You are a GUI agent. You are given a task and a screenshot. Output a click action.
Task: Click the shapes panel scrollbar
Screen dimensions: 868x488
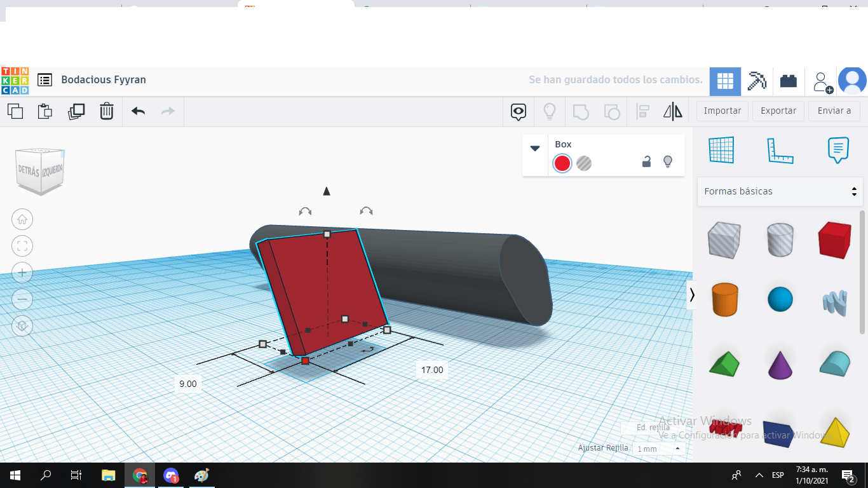(x=862, y=271)
